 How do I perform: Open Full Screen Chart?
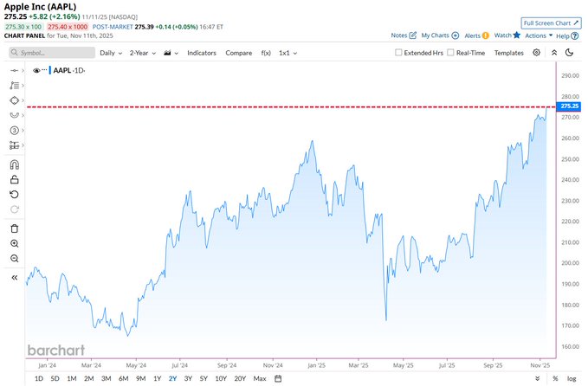(551, 23)
